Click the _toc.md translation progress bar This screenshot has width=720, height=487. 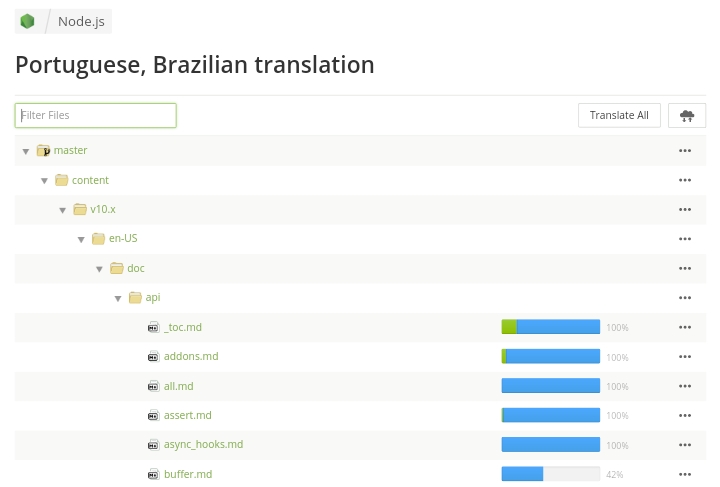(x=550, y=327)
